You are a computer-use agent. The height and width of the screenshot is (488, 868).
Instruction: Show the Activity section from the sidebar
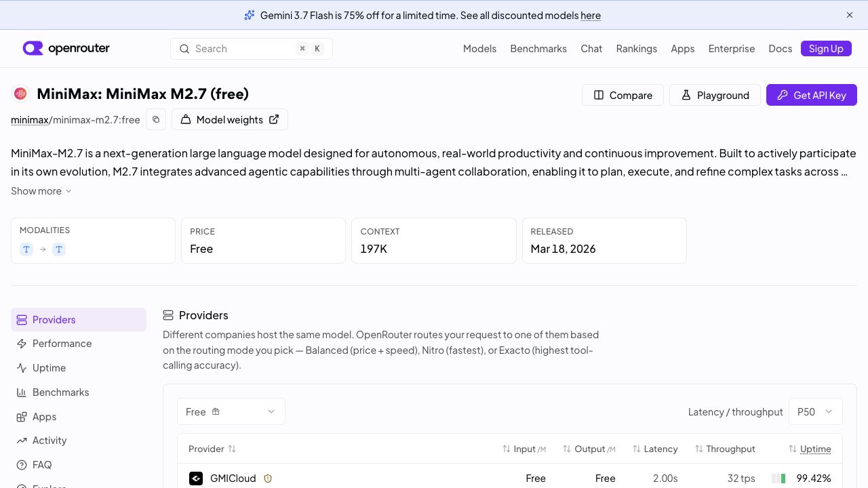tap(79, 441)
